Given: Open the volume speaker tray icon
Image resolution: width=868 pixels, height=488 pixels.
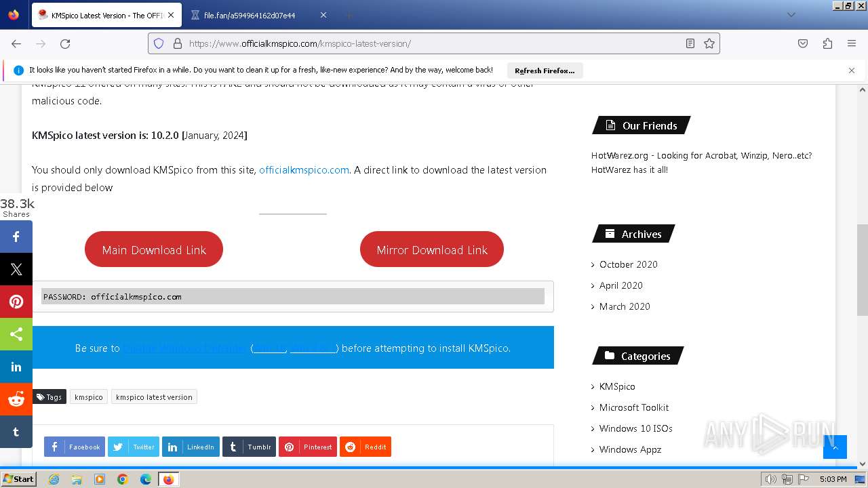Looking at the screenshot, I should click(x=771, y=479).
